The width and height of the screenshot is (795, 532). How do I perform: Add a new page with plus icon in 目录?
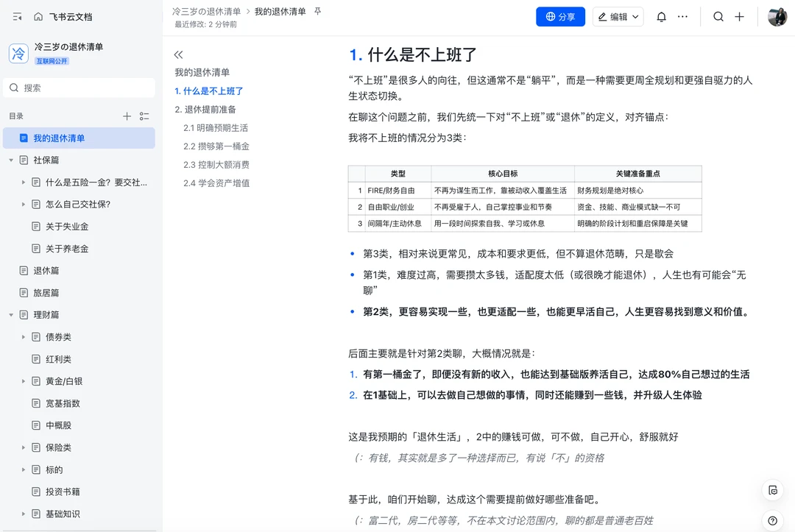[x=127, y=116]
